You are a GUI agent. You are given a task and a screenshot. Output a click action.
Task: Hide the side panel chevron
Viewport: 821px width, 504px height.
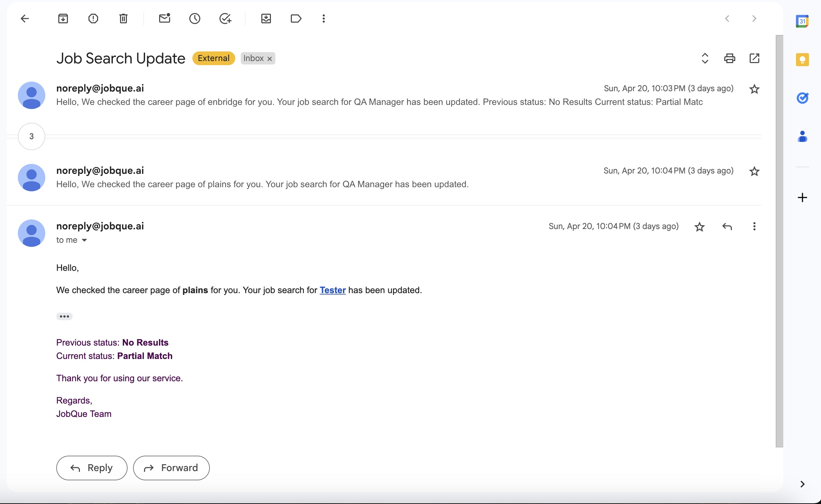pyautogui.click(x=802, y=484)
